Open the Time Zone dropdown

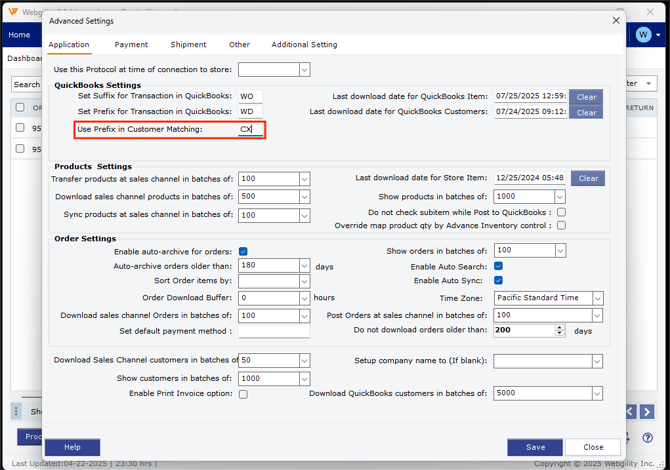coord(597,298)
